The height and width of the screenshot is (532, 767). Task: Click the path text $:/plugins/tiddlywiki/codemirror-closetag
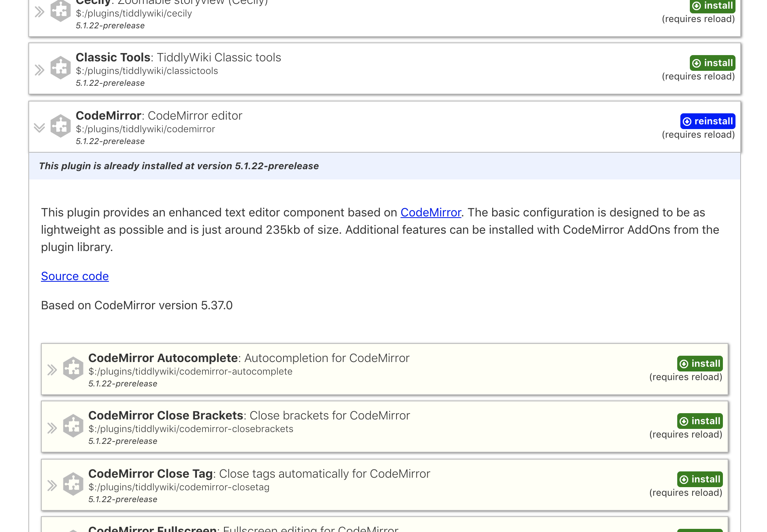pos(179,487)
